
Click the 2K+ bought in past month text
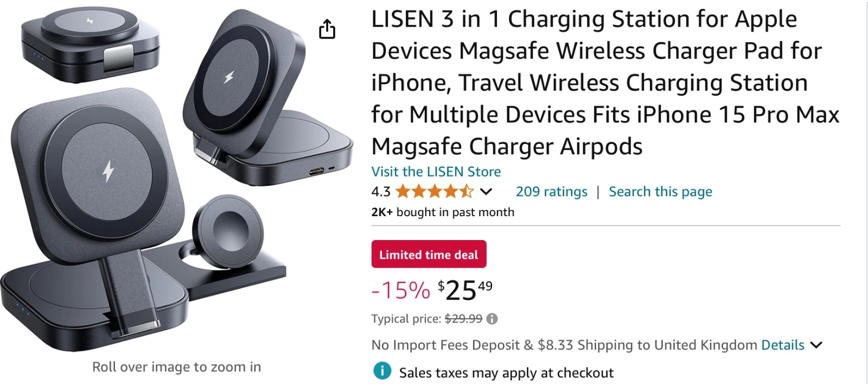point(443,212)
